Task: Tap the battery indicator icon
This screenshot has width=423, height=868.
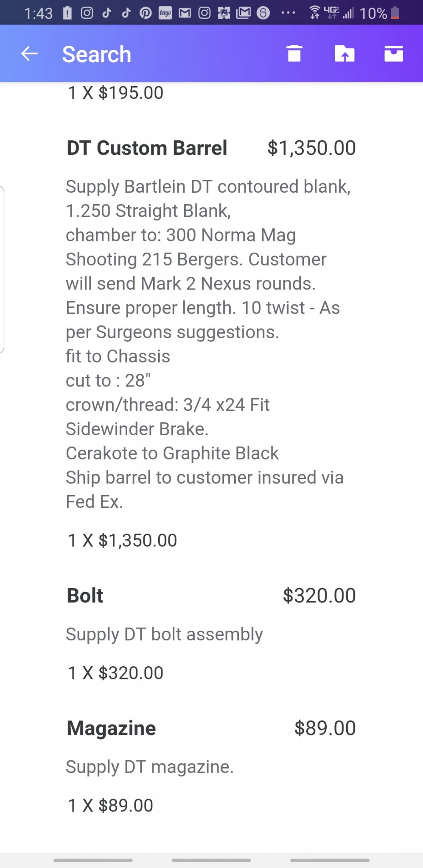Action: (x=395, y=13)
